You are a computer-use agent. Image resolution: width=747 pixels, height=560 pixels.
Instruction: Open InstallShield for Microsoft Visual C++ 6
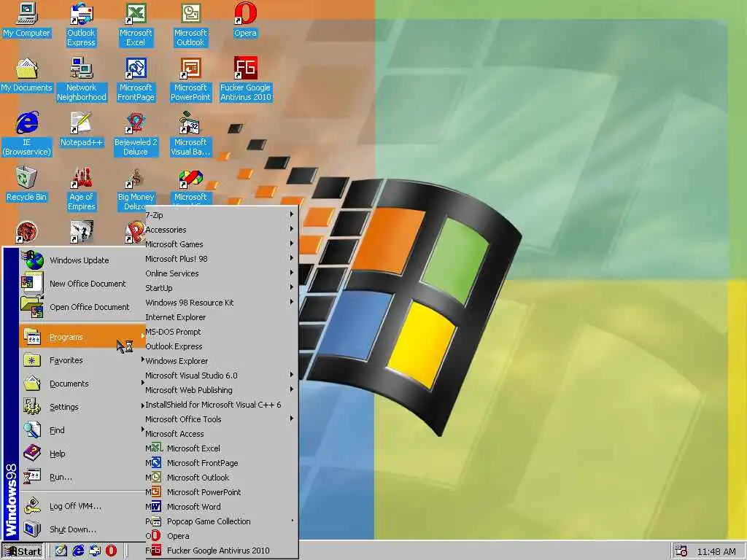[221, 405]
